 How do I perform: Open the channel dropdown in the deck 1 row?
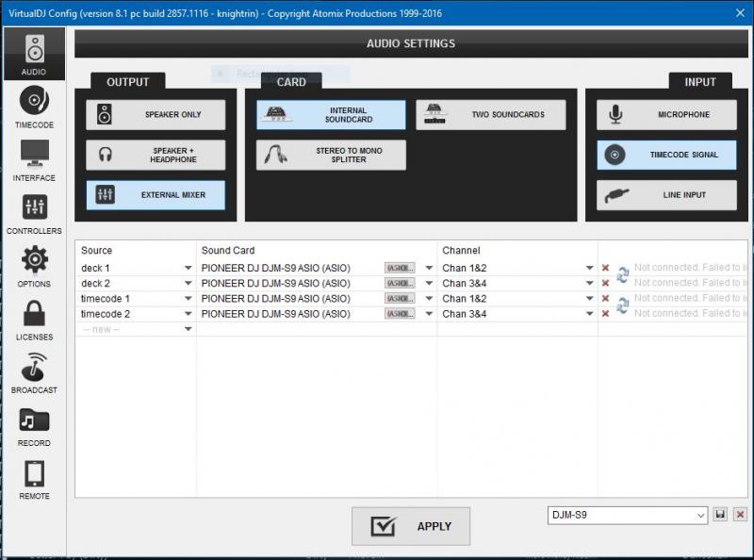(590, 268)
